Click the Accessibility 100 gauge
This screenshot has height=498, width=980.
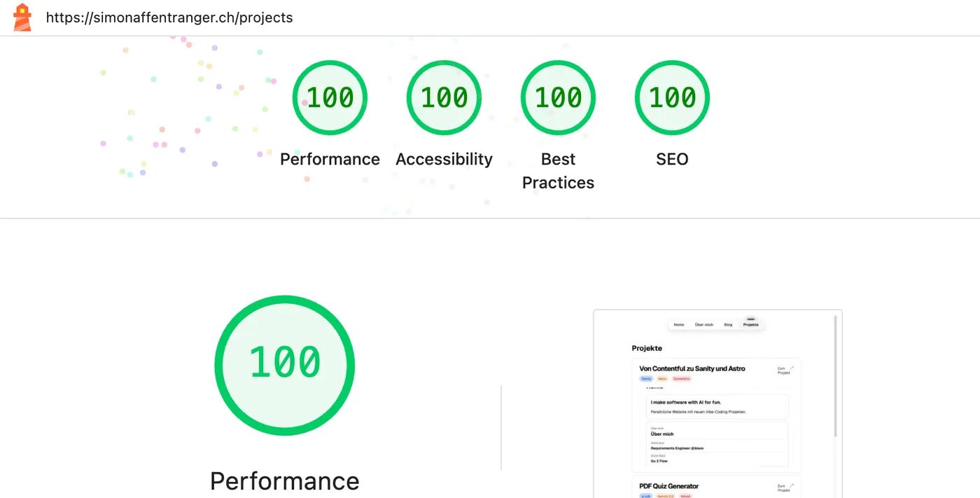[x=444, y=97]
